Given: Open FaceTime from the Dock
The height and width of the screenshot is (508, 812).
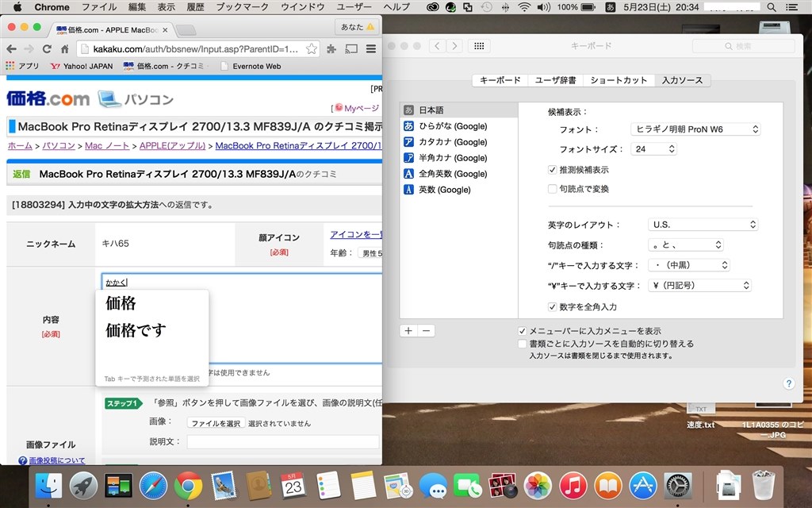Looking at the screenshot, I should coord(468,486).
